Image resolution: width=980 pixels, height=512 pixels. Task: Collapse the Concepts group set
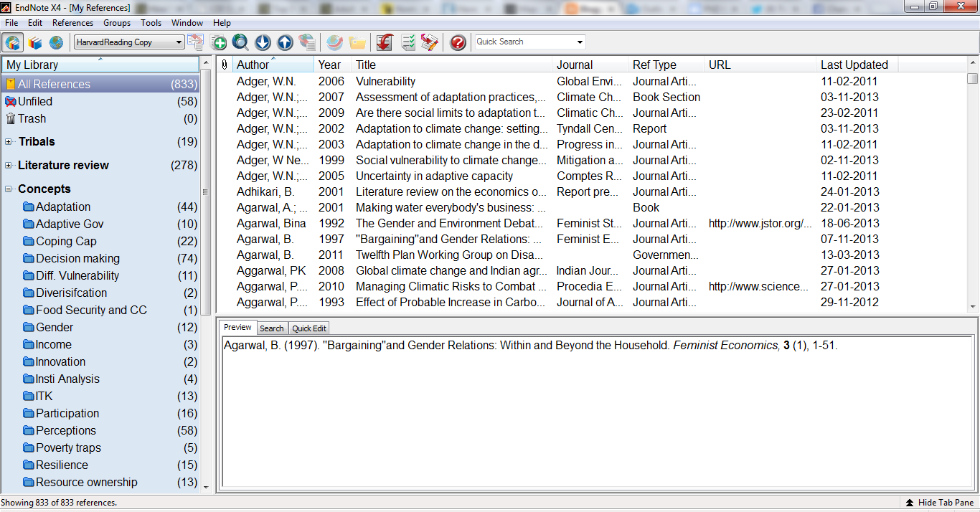[9, 189]
